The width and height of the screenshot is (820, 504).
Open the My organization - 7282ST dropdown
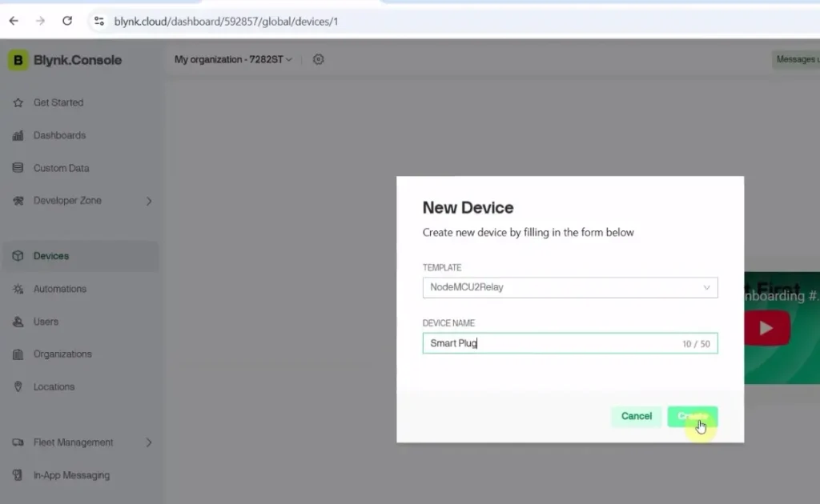point(232,59)
